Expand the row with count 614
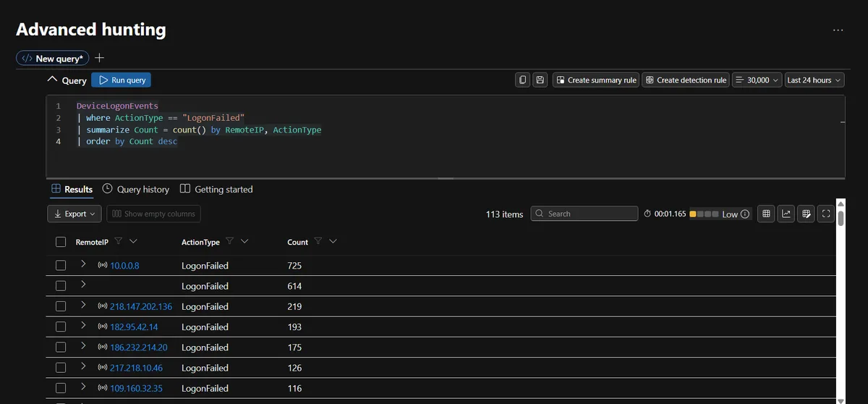 pyautogui.click(x=84, y=285)
